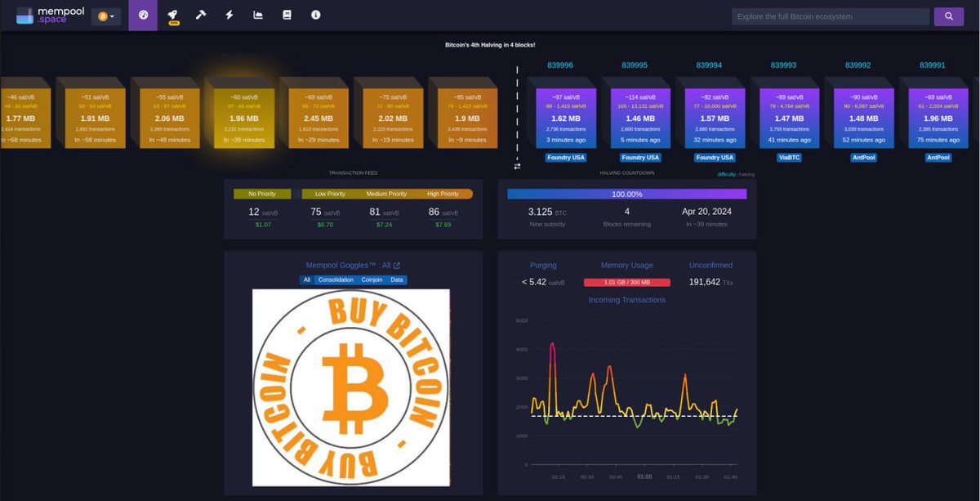Image resolution: width=980 pixels, height=501 pixels.
Task: Click the block order swap arrows icon
Action: click(x=517, y=166)
